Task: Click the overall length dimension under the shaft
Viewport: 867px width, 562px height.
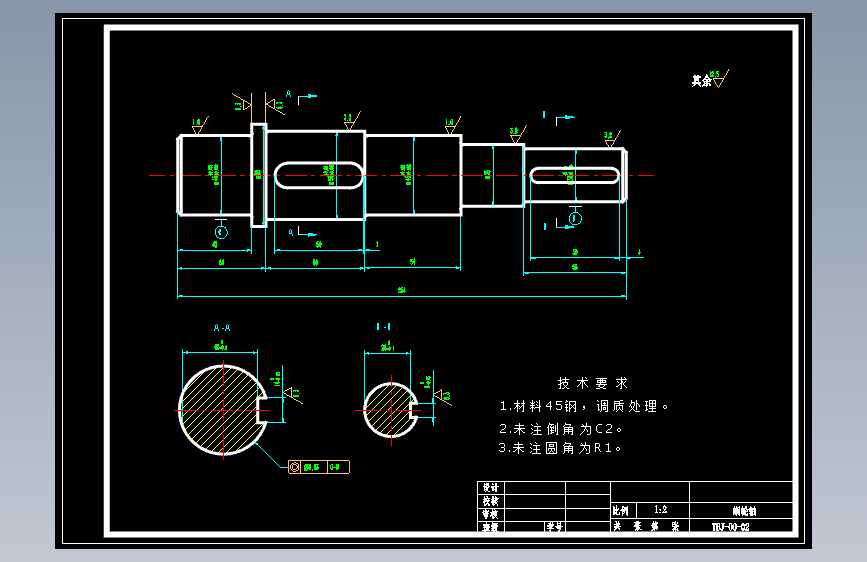Action: click(x=402, y=290)
